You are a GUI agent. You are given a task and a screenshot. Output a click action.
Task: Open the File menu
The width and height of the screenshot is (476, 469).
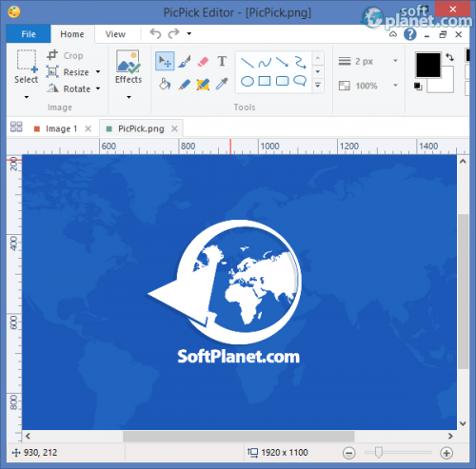click(x=29, y=34)
